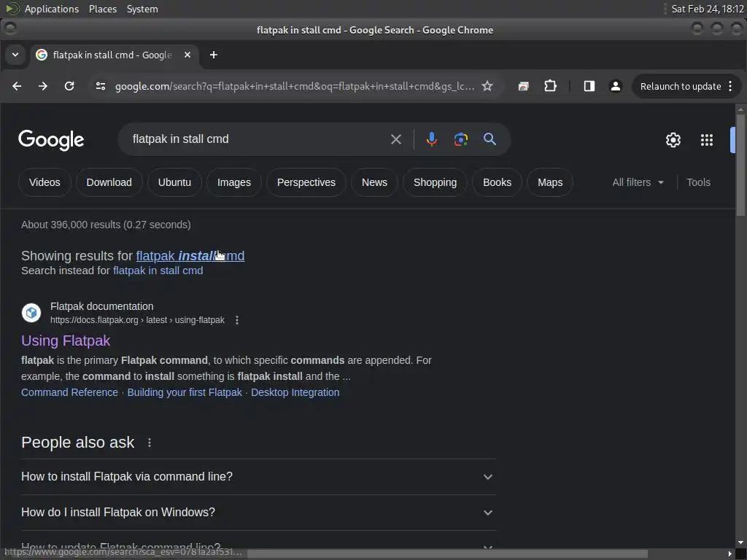View site information icon in address bar

pyautogui.click(x=101, y=86)
